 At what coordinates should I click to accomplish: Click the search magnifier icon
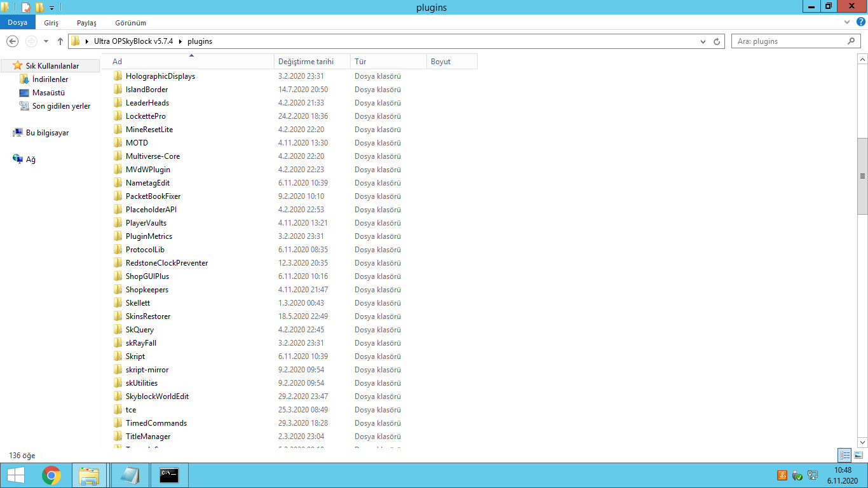click(851, 41)
